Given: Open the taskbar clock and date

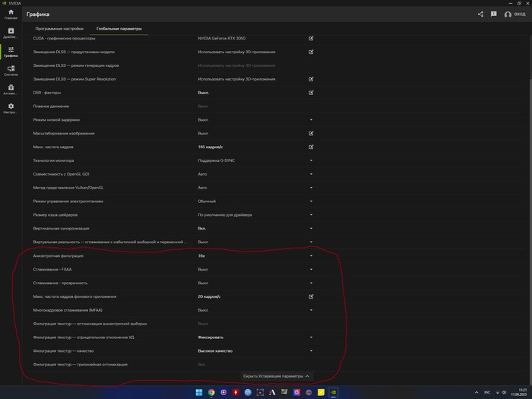Looking at the screenshot, I should (519, 393).
